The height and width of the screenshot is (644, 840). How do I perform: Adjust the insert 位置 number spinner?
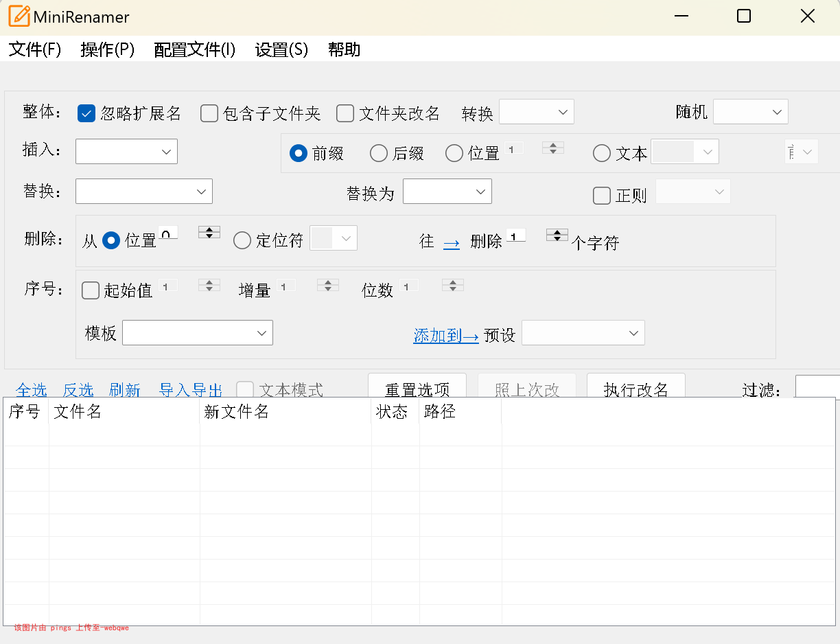point(553,148)
